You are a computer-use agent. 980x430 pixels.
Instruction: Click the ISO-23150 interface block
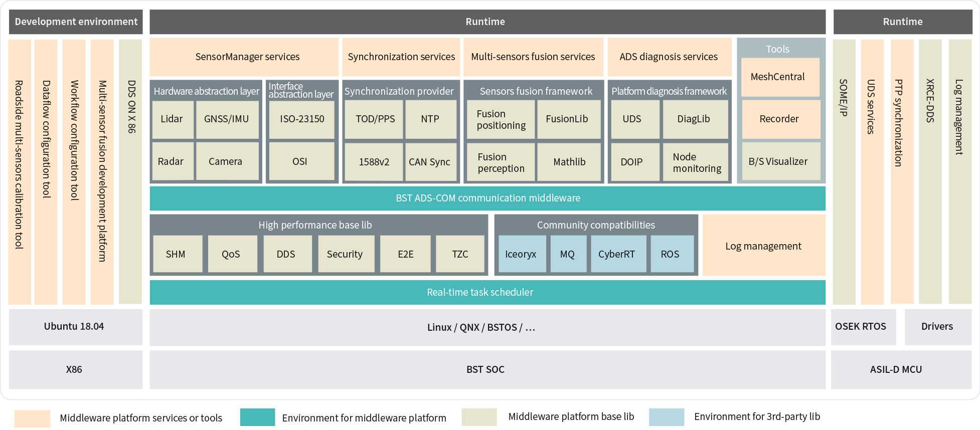301,119
